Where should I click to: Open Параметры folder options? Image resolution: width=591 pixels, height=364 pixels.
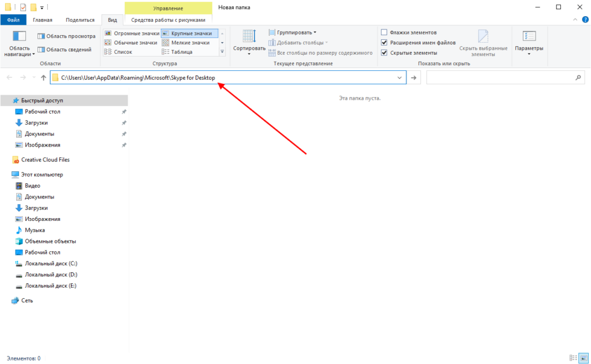tap(529, 43)
